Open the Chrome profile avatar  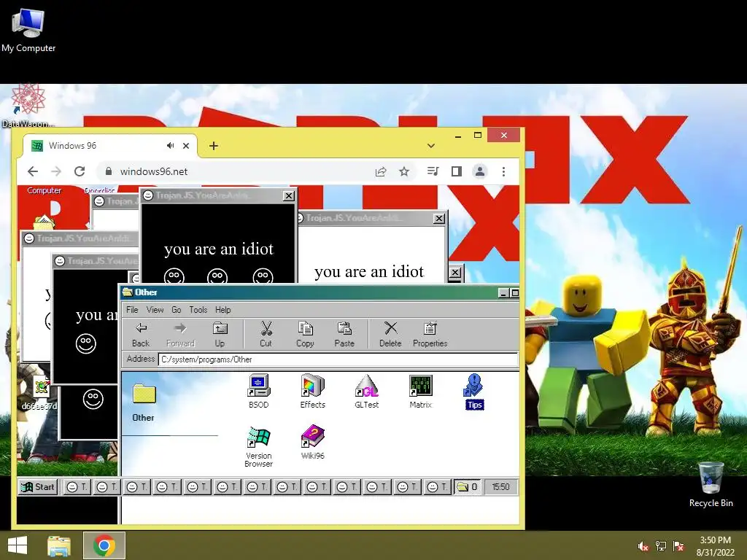480,171
